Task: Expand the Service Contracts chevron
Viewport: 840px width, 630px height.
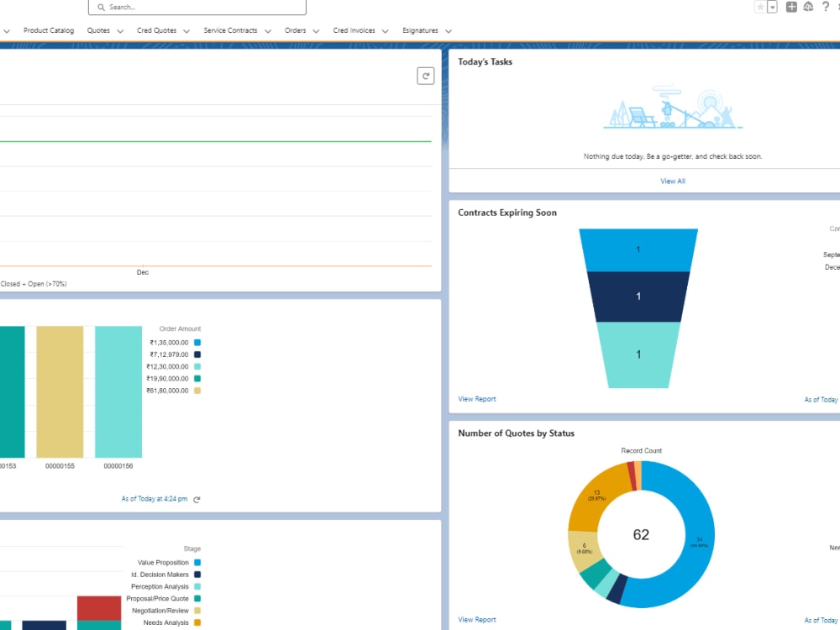Action: (268, 31)
